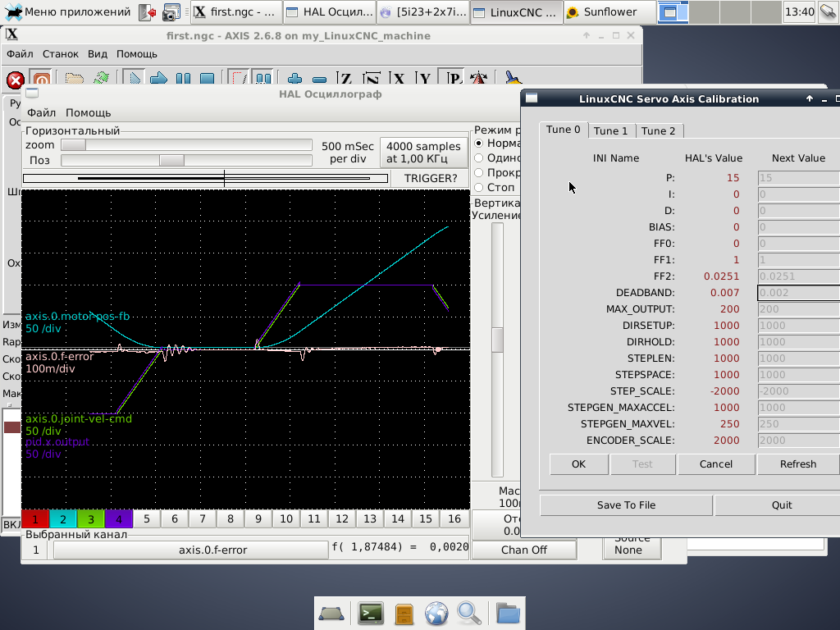Open the Станок menu in AXIS
Screen dimensions: 840x630
tap(61, 54)
